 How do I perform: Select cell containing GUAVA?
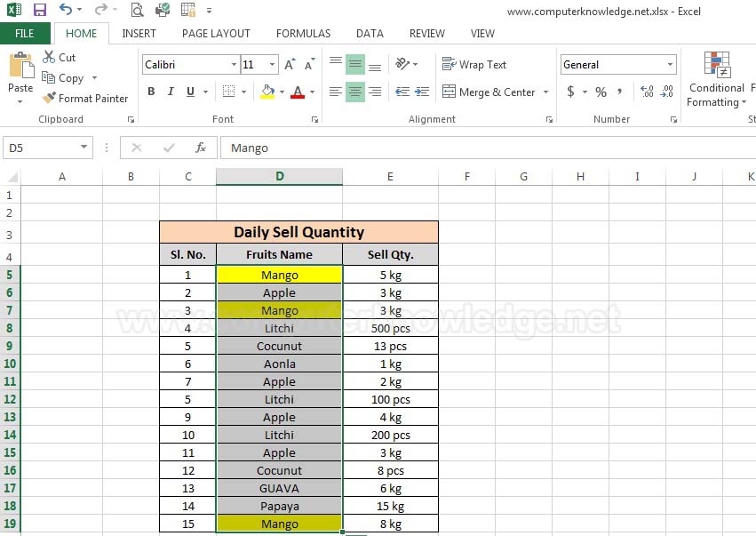[280, 488]
